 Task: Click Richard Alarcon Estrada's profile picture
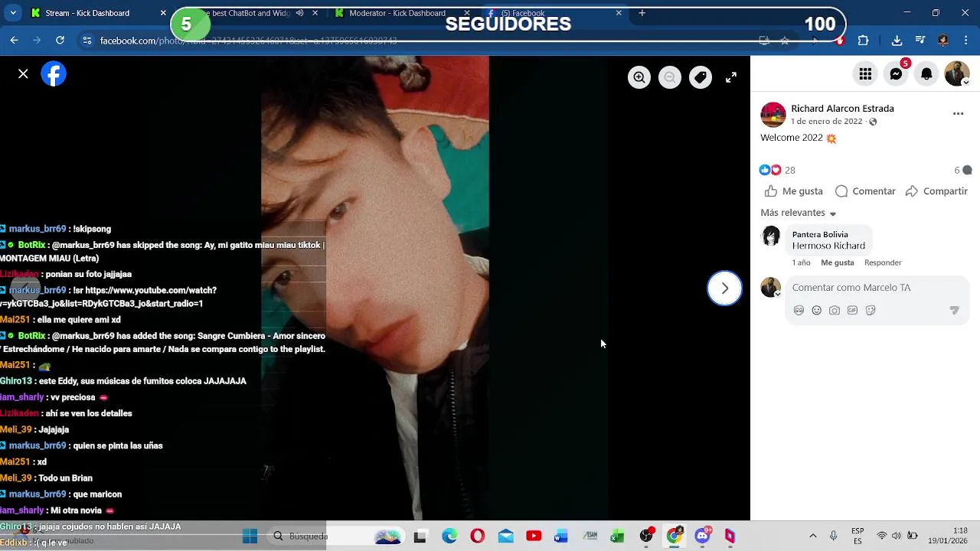(773, 115)
